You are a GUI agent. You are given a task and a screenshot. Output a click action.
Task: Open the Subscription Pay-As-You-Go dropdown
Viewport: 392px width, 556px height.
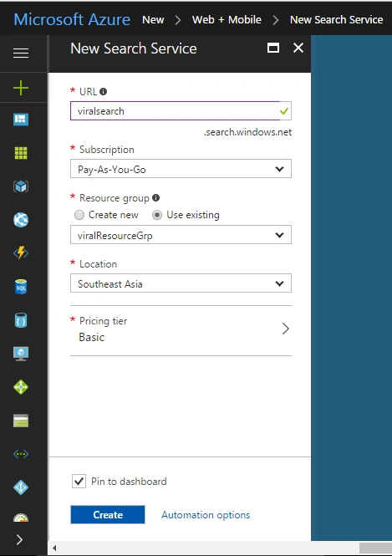click(181, 169)
